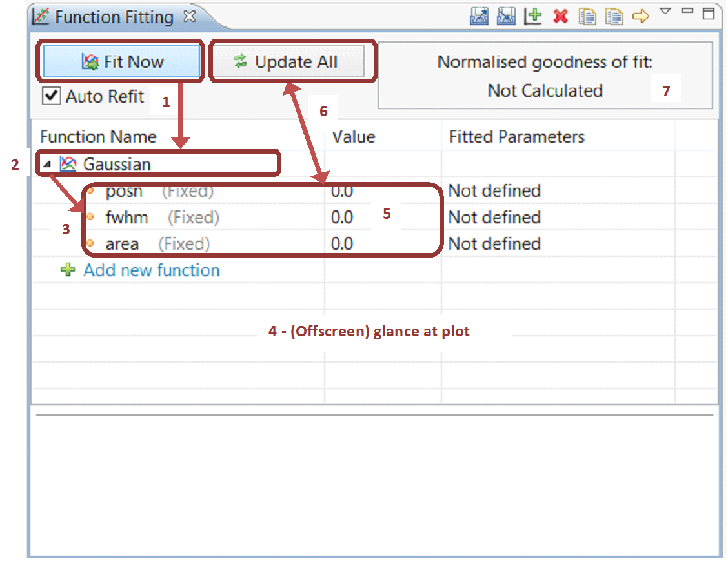Image resolution: width=728 pixels, height=577 pixels.
Task: Click the area parameter's value cell
Action: click(x=343, y=244)
